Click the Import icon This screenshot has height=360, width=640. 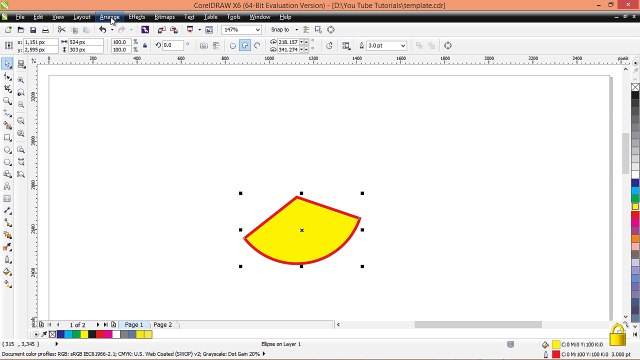pos(162,30)
